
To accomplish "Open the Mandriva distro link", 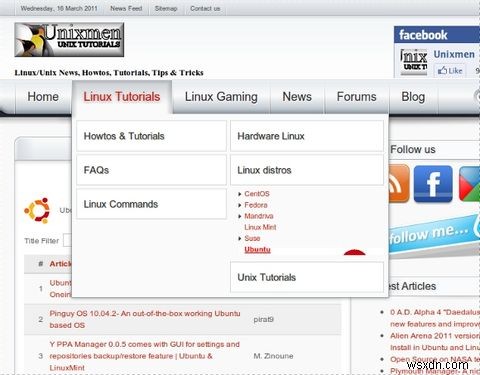I will [259, 216].
